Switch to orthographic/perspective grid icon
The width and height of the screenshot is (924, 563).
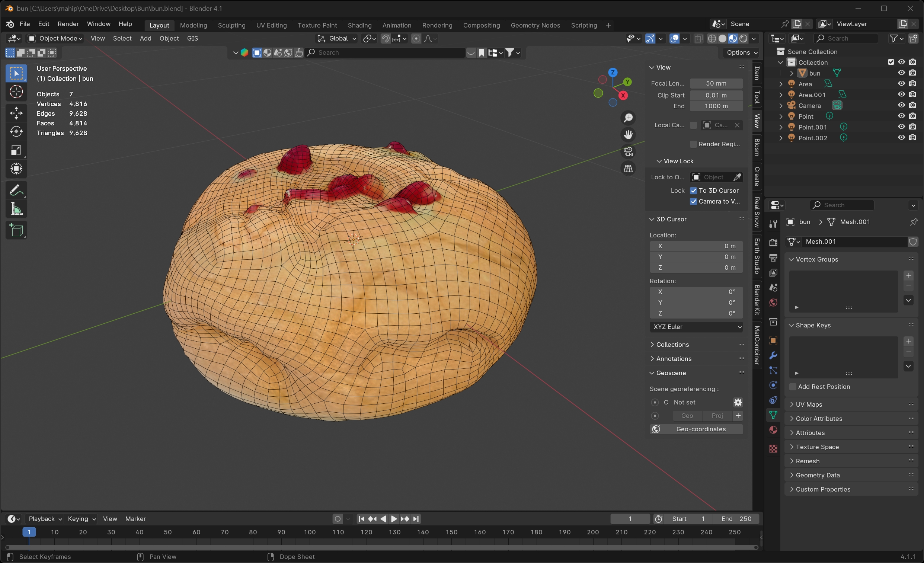(628, 169)
